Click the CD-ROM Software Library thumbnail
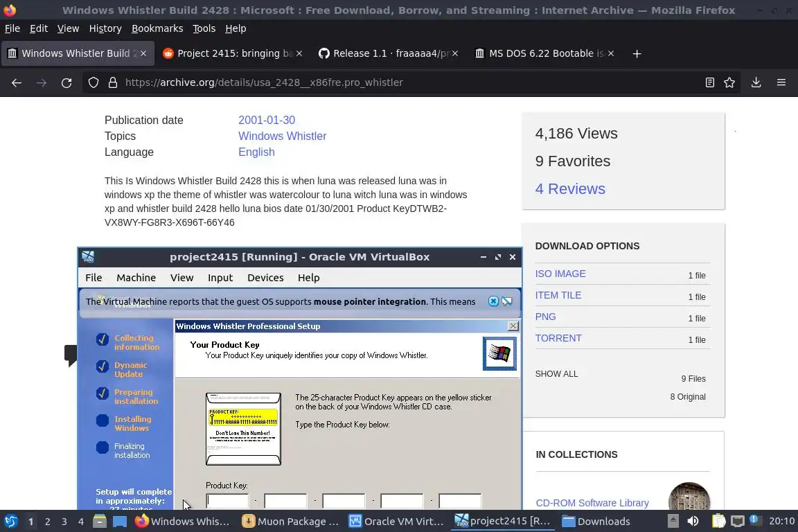 tap(689, 497)
